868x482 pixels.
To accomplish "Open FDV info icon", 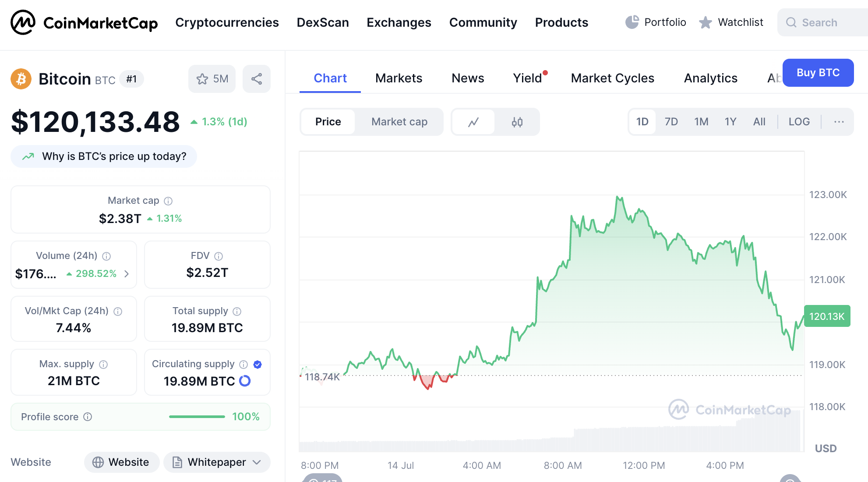I will (219, 256).
